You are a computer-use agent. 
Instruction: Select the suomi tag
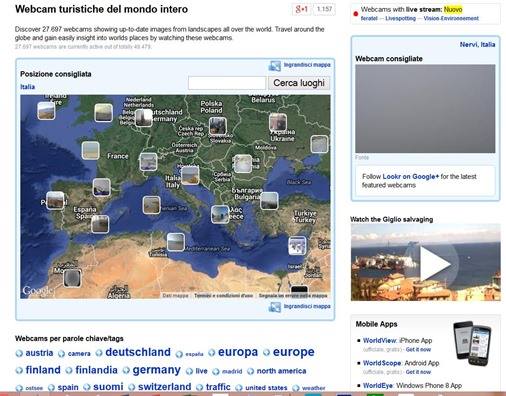click(108, 387)
